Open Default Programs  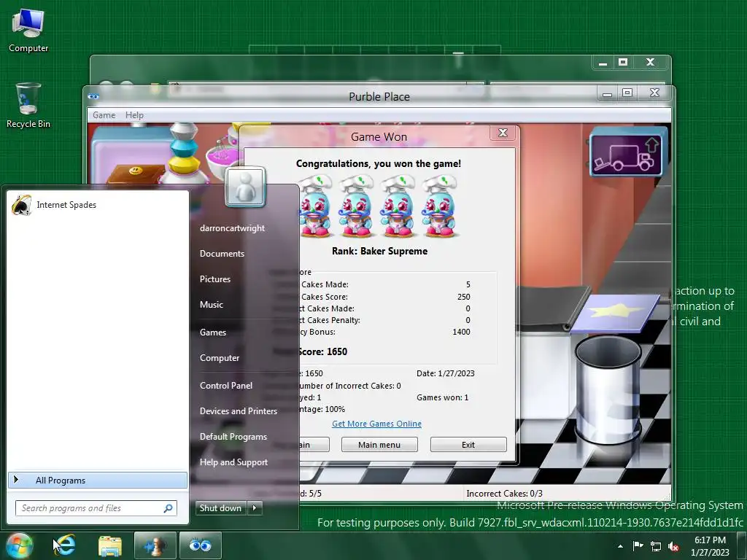[x=233, y=437]
